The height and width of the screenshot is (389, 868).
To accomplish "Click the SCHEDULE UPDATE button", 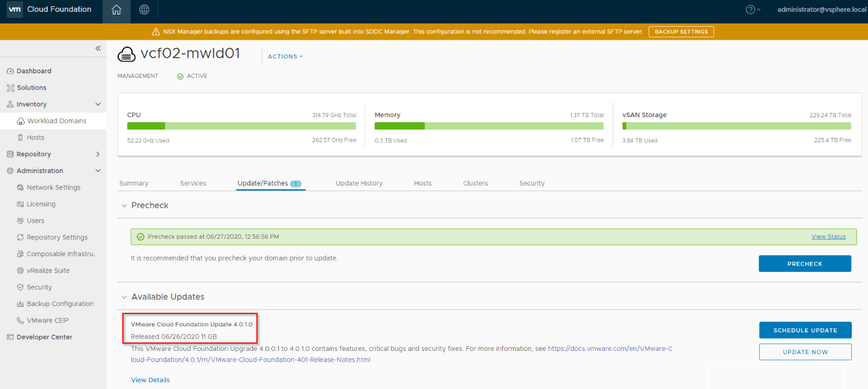I will tap(805, 330).
